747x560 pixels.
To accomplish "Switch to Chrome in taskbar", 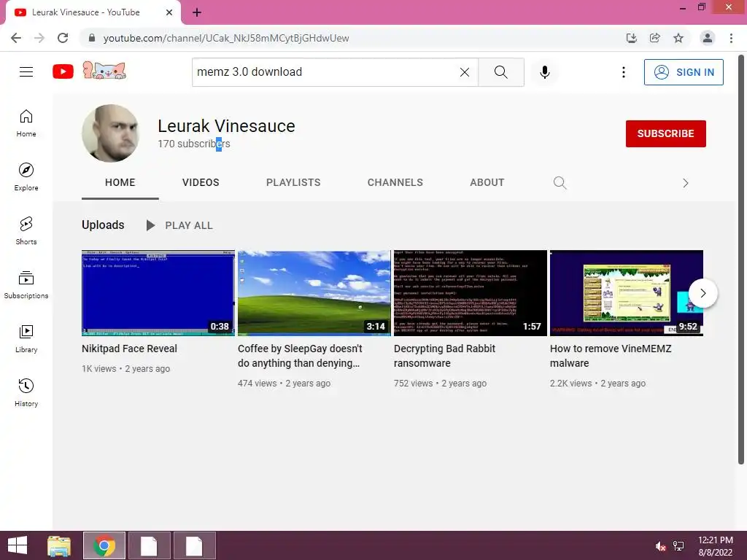I will [104, 545].
